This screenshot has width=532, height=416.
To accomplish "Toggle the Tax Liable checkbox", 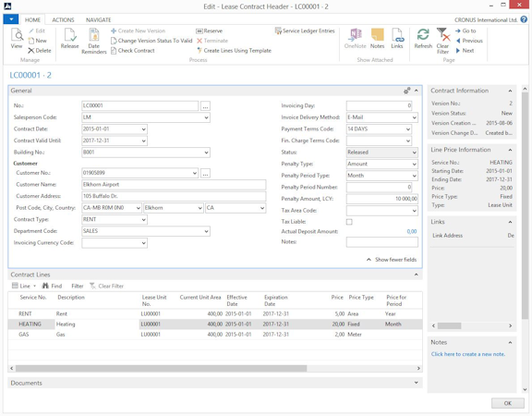I will coord(349,222).
